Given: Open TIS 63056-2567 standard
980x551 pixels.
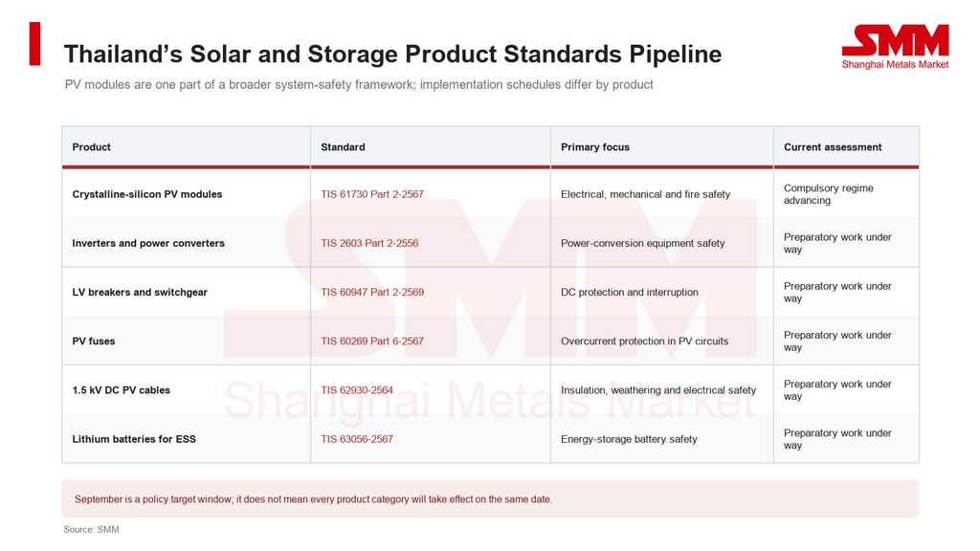Looking at the screenshot, I should coord(357,439).
